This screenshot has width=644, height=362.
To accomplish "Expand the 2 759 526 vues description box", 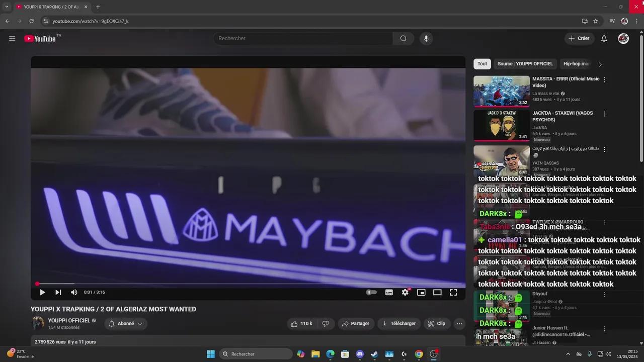I will pos(248,341).
